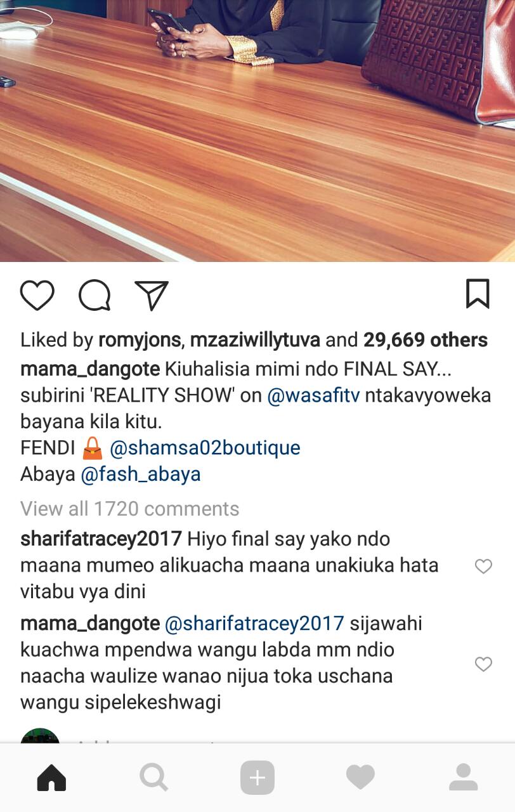Share post with paper plane icon

[x=152, y=295]
